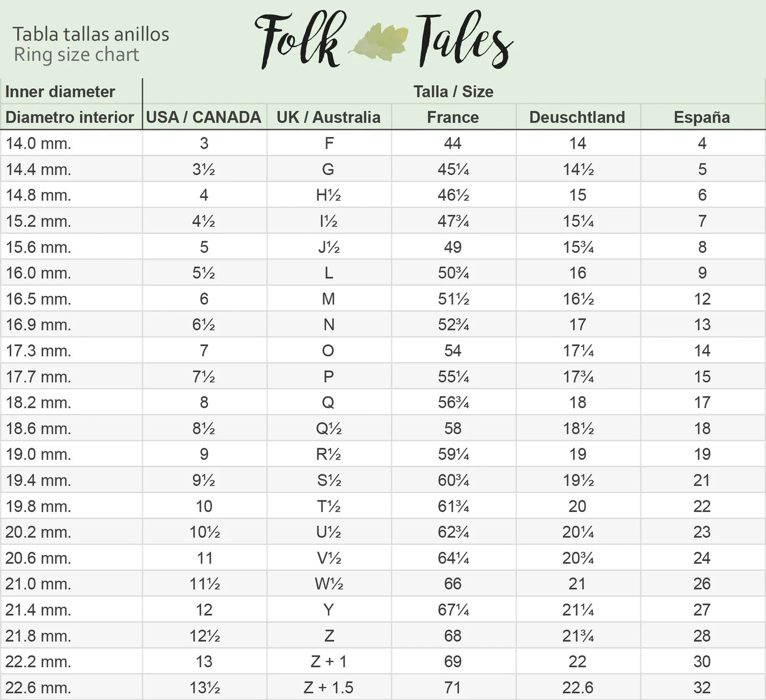766x700 pixels.
Task: Select the USA / CANADA column header
Action: [204, 117]
